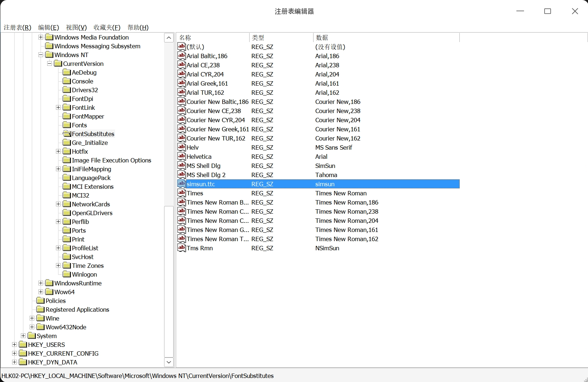Image resolution: width=588 pixels, height=382 pixels.
Task: Select the Windows Messaging Subsystem key
Action: (97, 46)
